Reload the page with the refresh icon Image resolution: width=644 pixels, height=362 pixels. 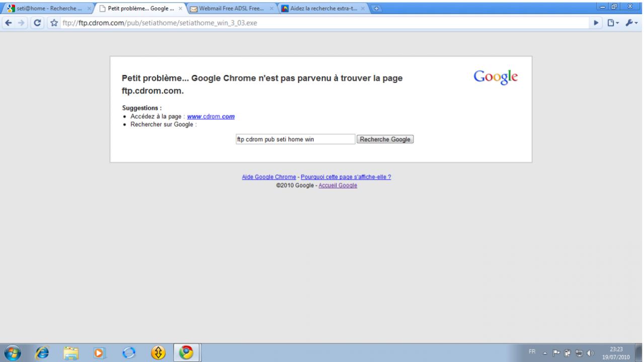(x=37, y=23)
